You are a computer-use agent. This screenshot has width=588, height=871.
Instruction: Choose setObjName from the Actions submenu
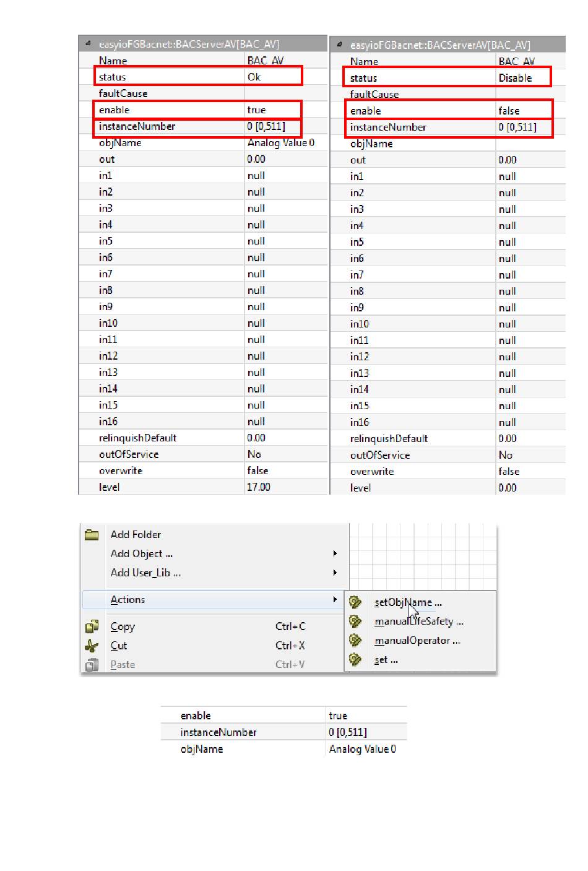[408, 602]
